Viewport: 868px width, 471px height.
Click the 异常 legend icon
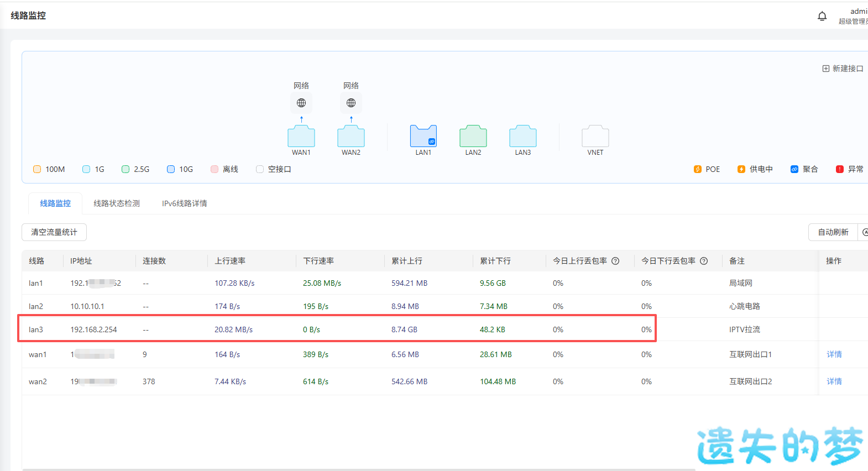[x=840, y=169]
